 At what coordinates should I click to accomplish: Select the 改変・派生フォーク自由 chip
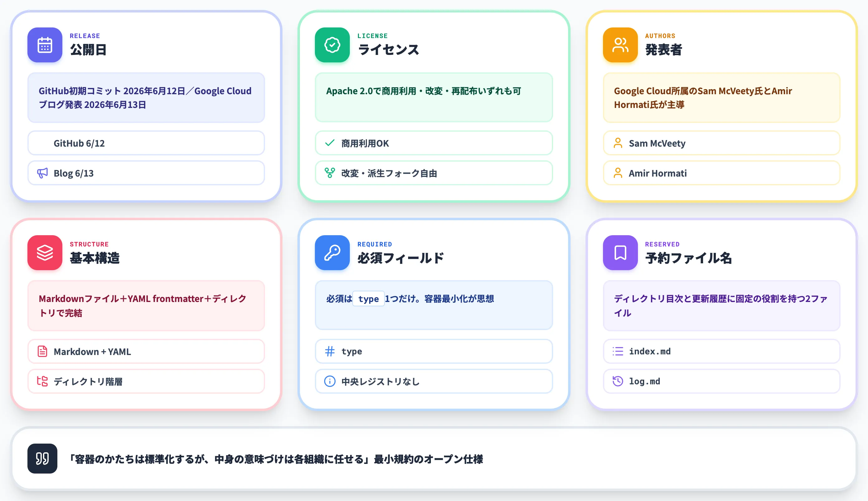point(434,173)
